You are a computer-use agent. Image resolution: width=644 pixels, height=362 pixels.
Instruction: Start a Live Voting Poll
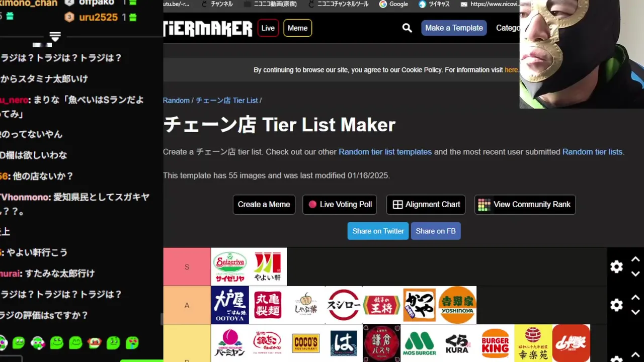coord(340,205)
